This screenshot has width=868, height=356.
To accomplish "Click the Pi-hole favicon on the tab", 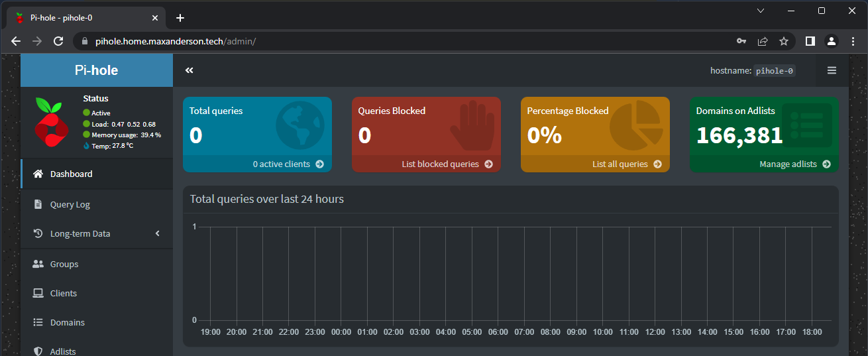I will click(x=20, y=18).
